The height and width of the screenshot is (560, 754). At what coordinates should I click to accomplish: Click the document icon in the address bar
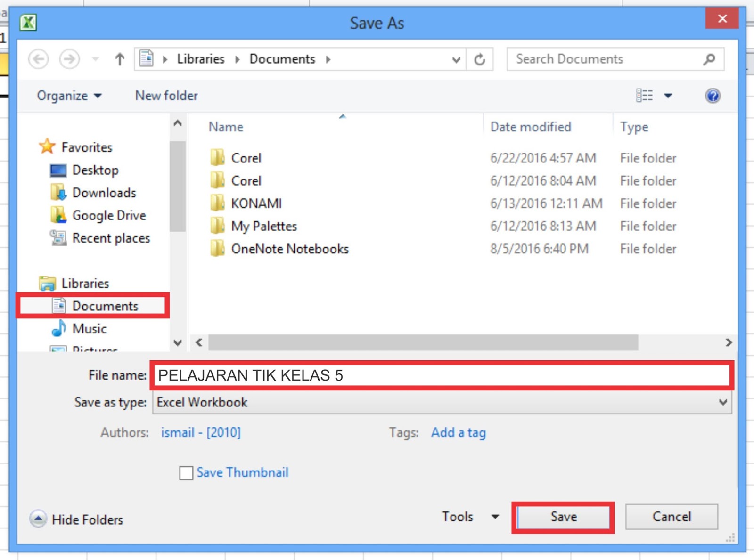[147, 59]
